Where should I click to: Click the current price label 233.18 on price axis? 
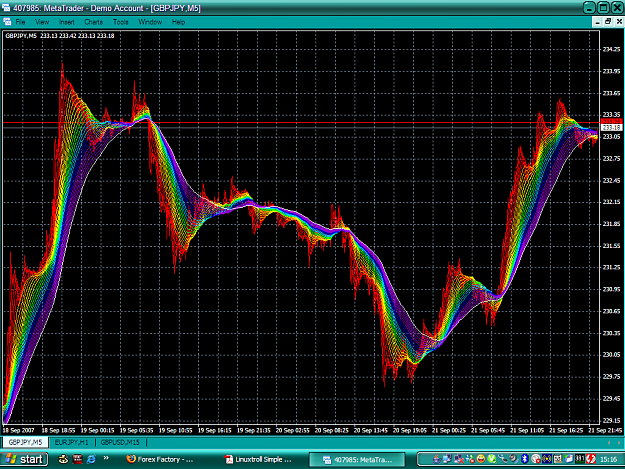(x=611, y=128)
